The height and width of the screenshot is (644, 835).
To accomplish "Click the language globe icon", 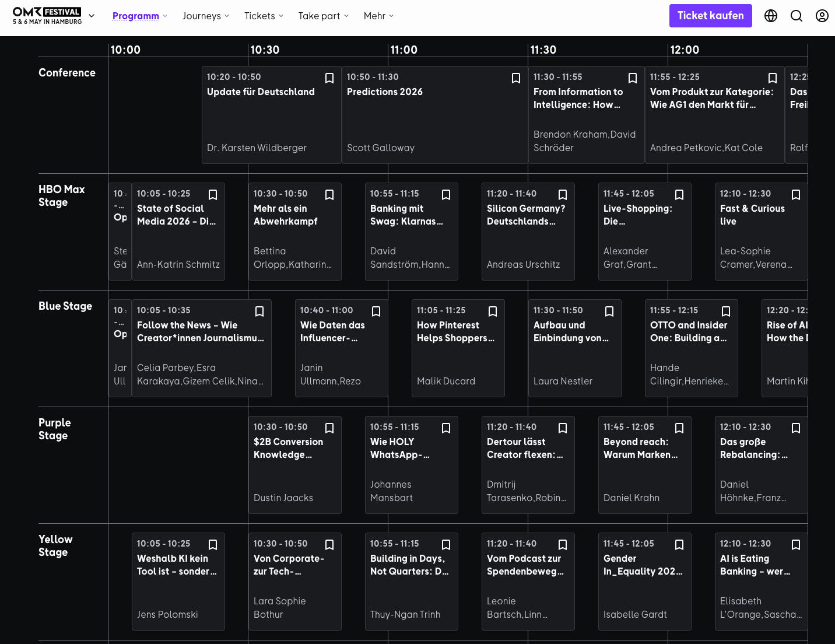I will [x=771, y=16].
